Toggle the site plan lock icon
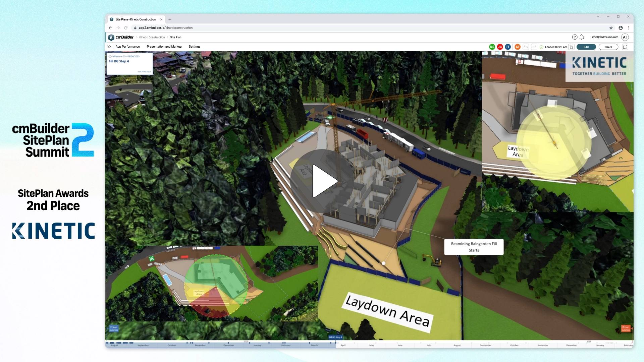644x362 pixels. tap(572, 47)
